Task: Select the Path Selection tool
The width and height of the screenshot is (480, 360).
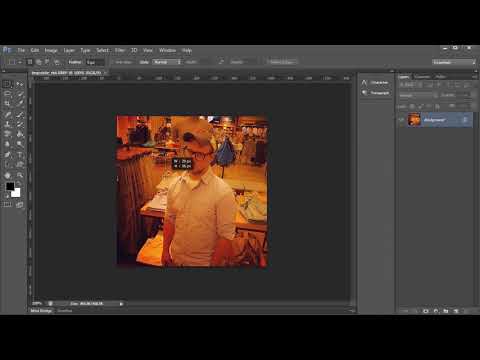Action: tap(7, 164)
